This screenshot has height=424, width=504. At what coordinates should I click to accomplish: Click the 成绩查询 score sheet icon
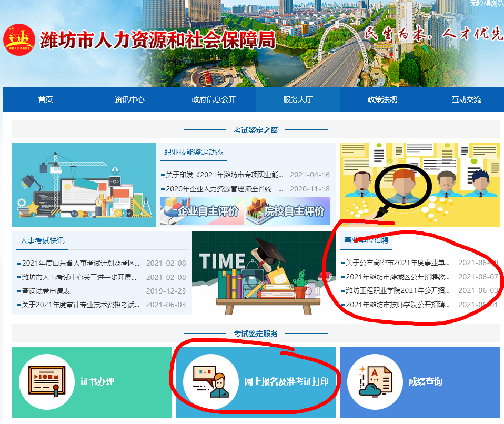[374, 382]
